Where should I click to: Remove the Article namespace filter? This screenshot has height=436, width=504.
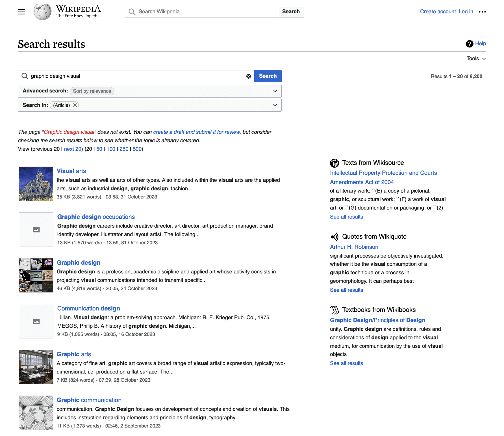point(75,105)
